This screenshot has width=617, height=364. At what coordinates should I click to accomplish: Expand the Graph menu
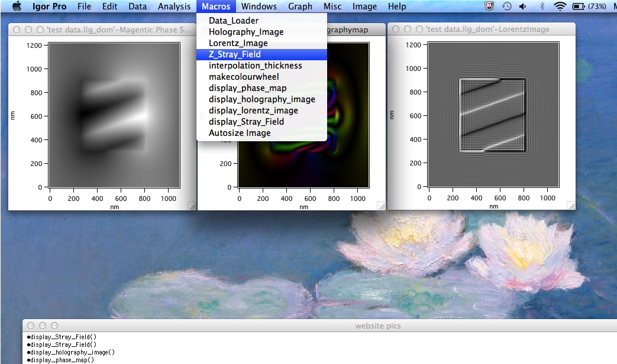(x=300, y=6)
